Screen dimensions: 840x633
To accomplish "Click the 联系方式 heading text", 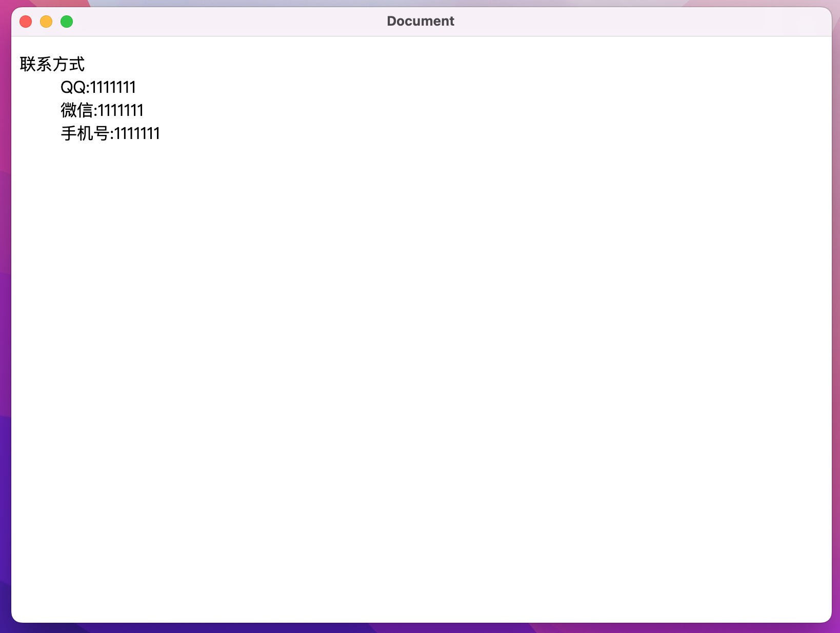I will [x=52, y=65].
